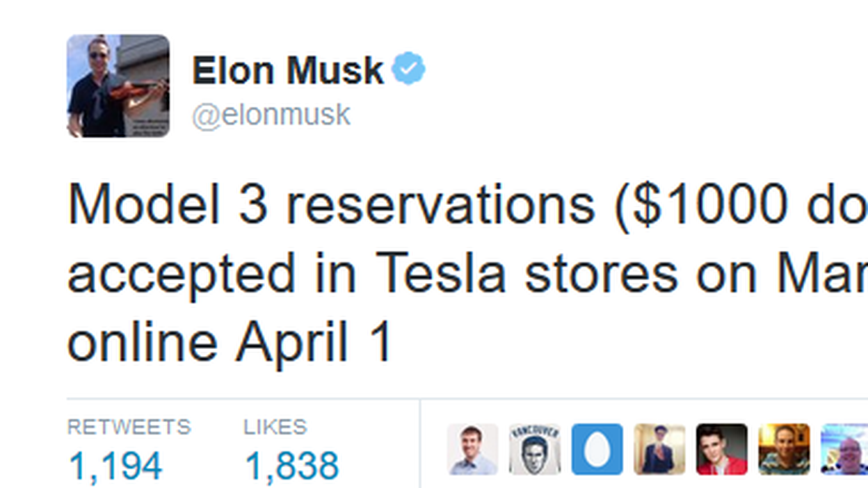View the 1,838 likes count

coord(291,466)
